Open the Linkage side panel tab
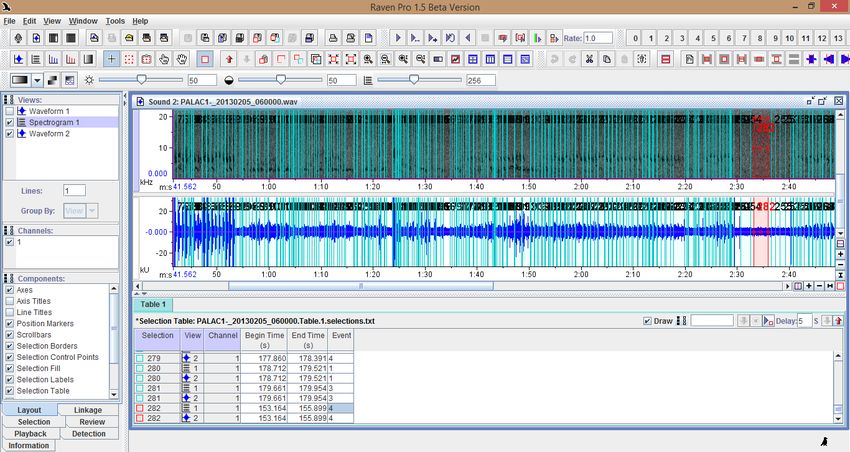The height and width of the screenshot is (452, 850). tap(88, 410)
